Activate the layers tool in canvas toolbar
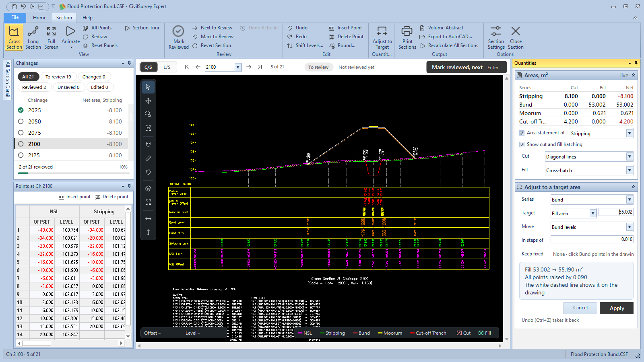The height and width of the screenshot is (362, 644). (x=148, y=188)
